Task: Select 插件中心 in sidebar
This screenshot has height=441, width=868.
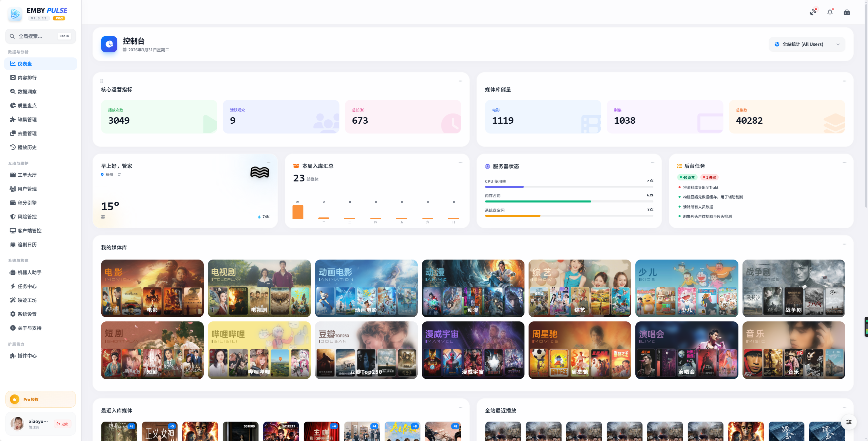Action: (27, 356)
